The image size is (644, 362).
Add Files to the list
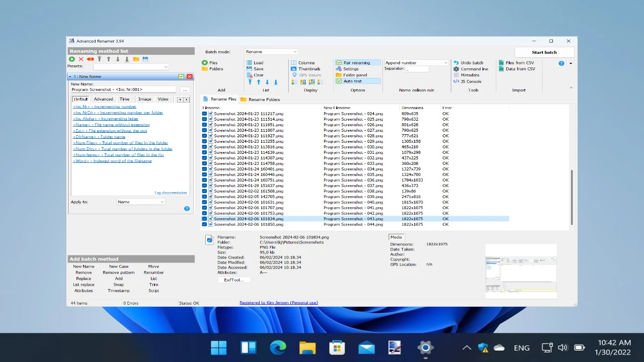click(210, 63)
